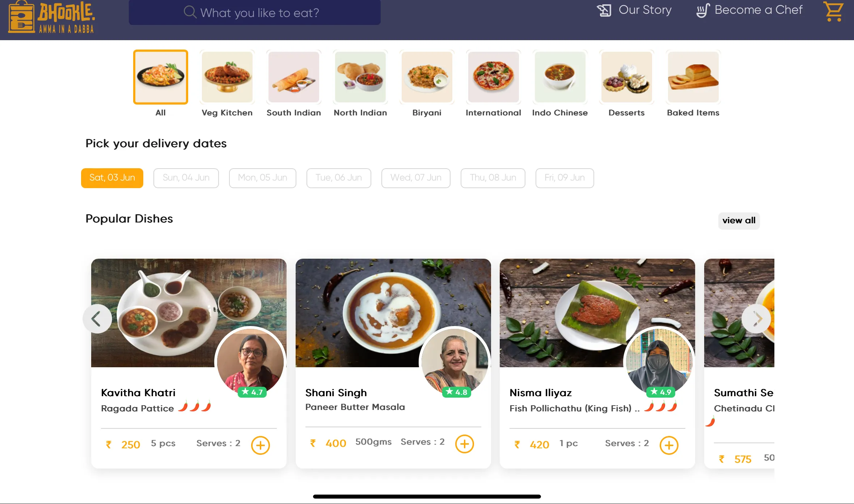Click Nisma Iliyaz Fish Pollichathu add button
The width and height of the screenshot is (854, 504).
669,445
